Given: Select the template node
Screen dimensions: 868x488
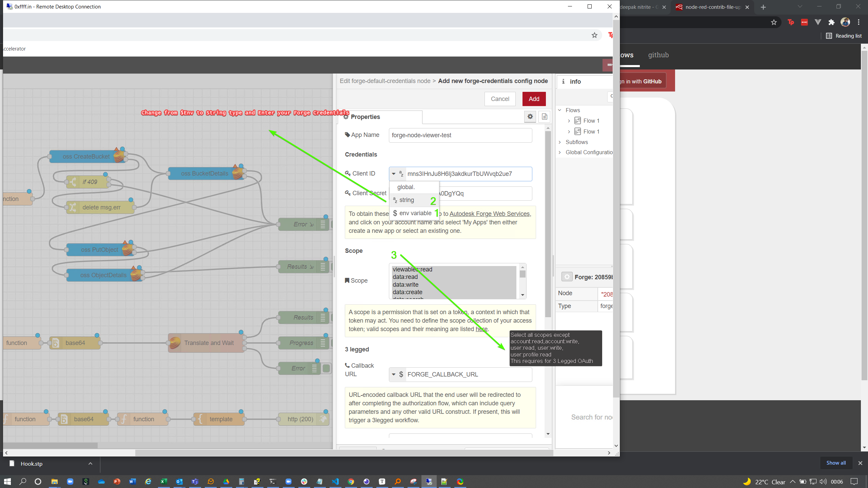Looking at the screenshot, I should [x=219, y=419].
